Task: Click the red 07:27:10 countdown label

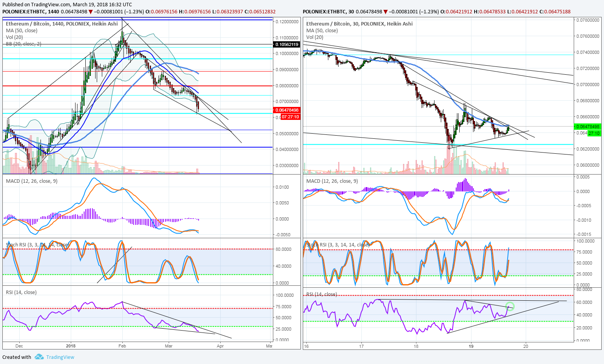Action: point(291,117)
